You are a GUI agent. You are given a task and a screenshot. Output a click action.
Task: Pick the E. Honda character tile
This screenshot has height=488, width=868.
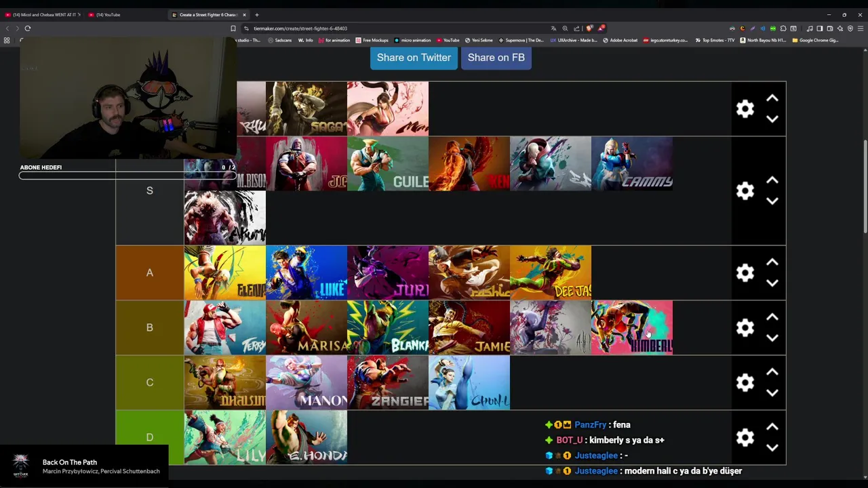307,437
